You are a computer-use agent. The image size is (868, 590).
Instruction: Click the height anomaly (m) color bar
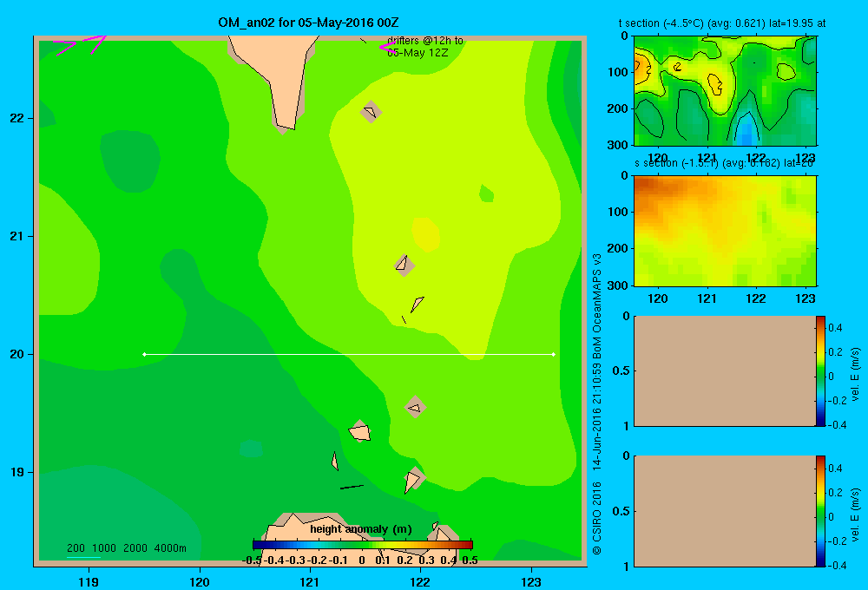[363, 545]
